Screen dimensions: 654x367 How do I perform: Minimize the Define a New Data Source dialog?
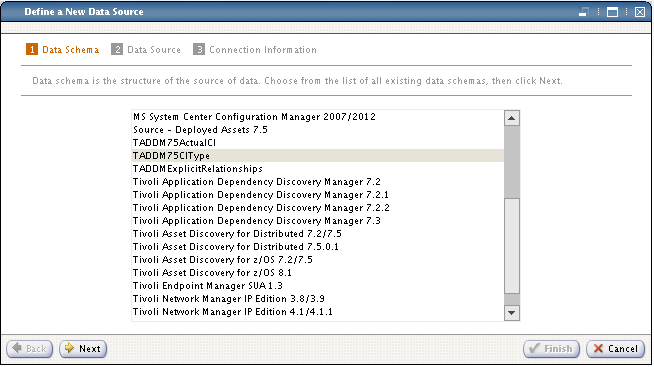(584, 12)
